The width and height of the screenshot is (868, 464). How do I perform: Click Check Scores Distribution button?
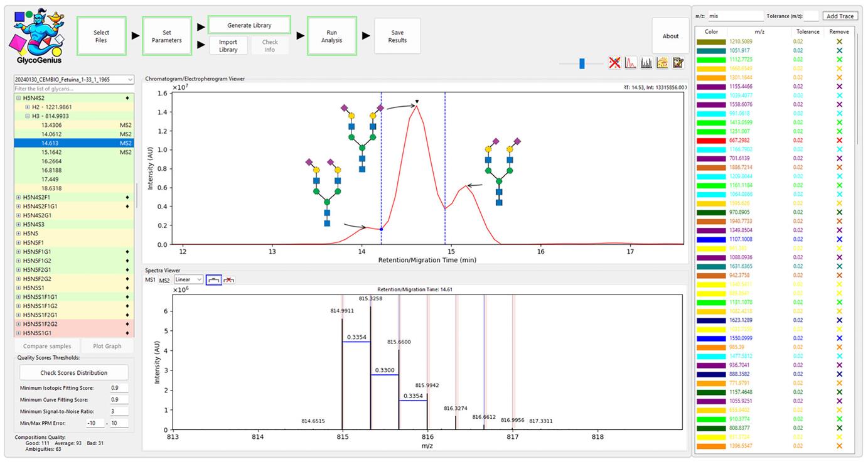pyautogui.click(x=74, y=373)
